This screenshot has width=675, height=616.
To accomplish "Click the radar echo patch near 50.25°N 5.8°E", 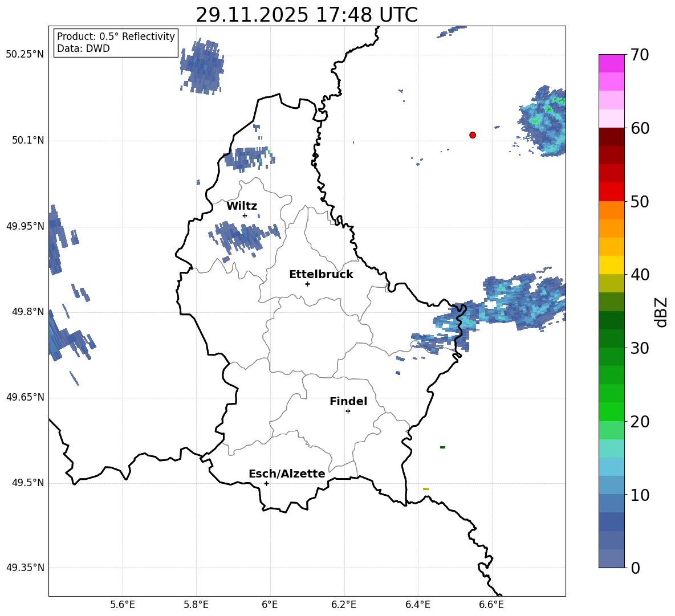I will (x=202, y=67).
